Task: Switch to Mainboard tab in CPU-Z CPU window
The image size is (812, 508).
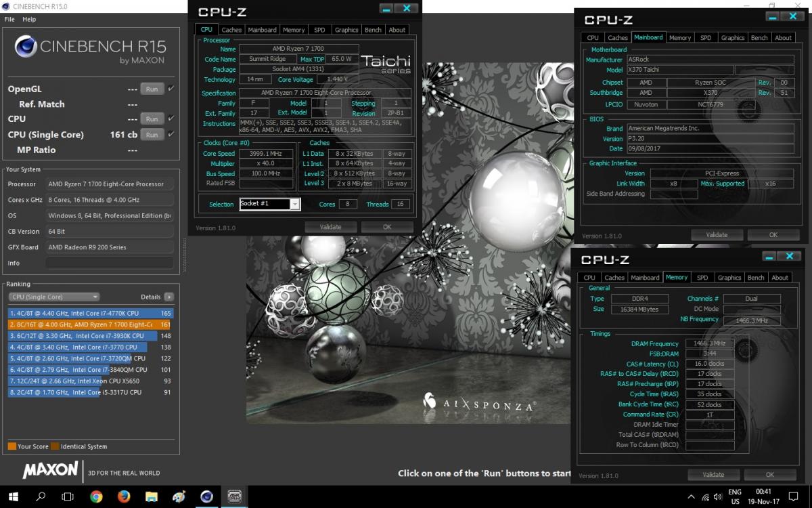Action: 262,30
